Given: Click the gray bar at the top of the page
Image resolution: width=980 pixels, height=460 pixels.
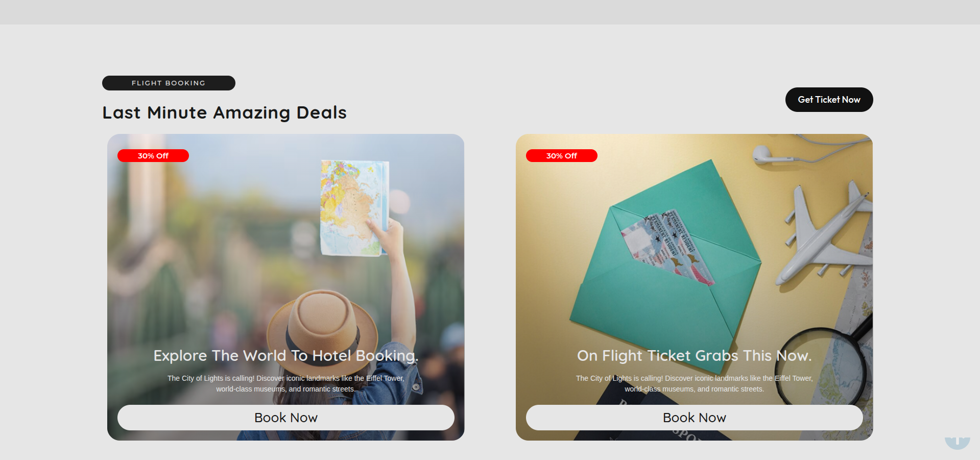Looking at the screenshot, I should (490, 12).
